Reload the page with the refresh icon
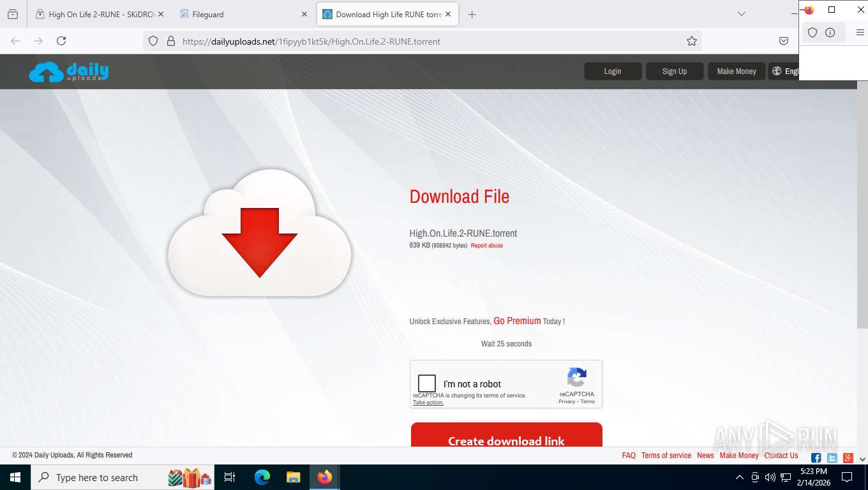This screenshot has width=868, height=490. (61, 41)
